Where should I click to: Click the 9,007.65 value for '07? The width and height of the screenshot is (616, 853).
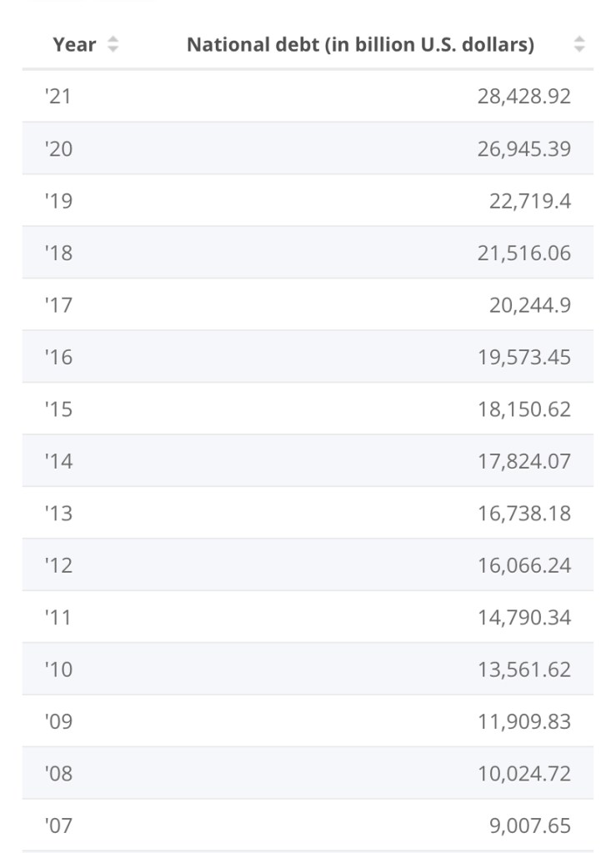tap(530, 825)
